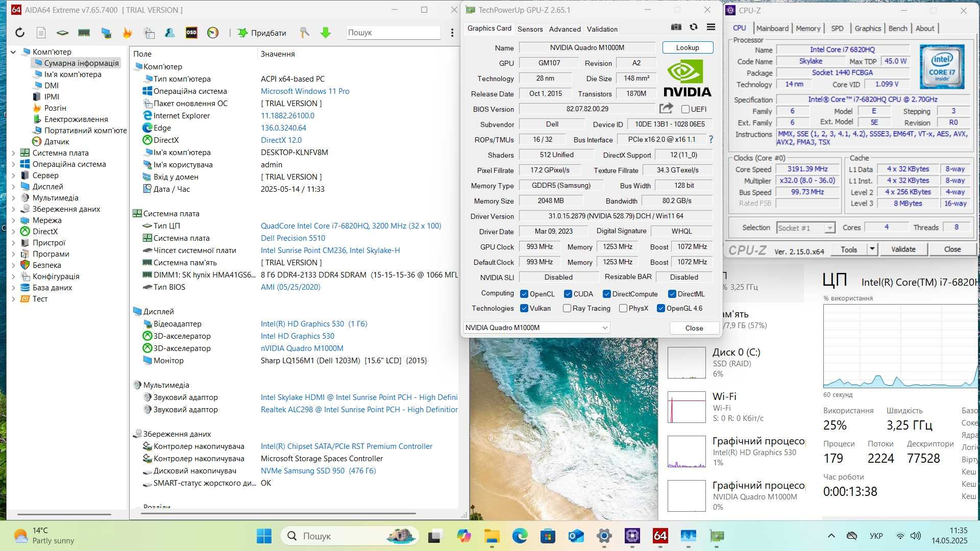Viewport: 980px width, 551px height.
Task: Click the Придбати button in AIDA64
Action: (x=262, y=33)
